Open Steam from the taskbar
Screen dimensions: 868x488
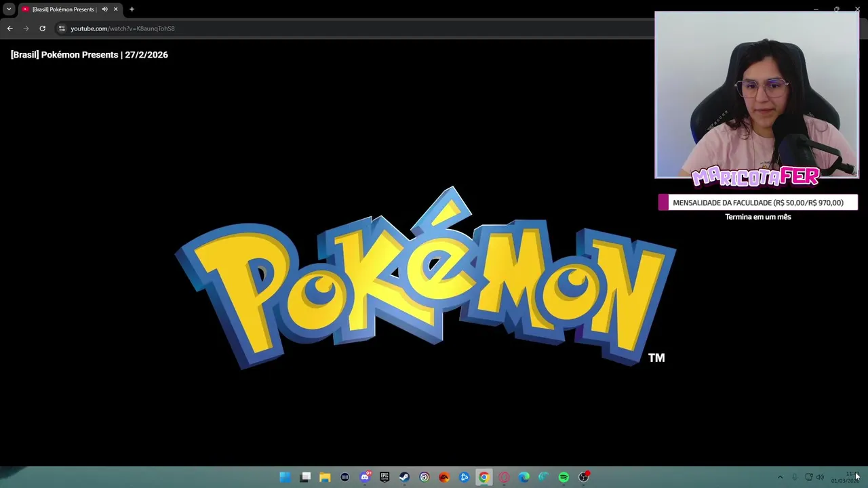click(x=404, y=477)
